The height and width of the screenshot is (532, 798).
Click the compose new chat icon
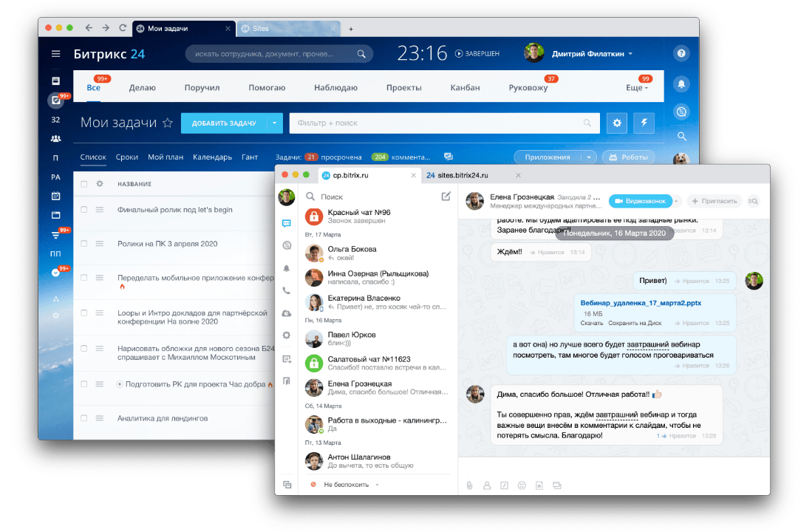pos(446,197)
